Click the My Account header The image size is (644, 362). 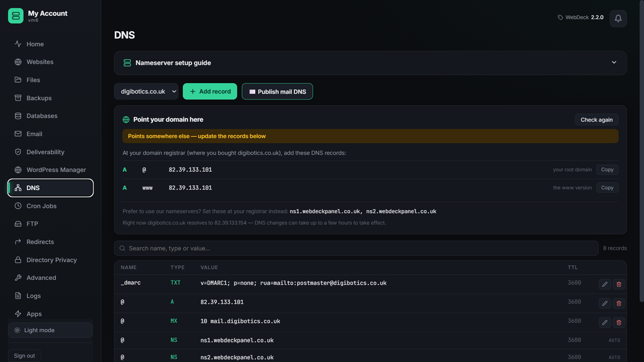click(x=48, y=14)
